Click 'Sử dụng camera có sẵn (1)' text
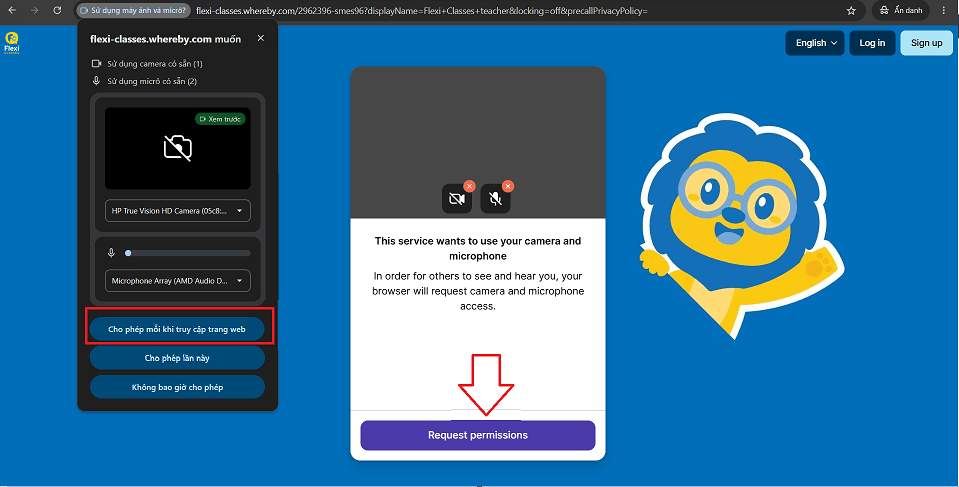Image resolution: width=959 pixels, height=487 pixels. pyautogui.click(x=155, y=64)
